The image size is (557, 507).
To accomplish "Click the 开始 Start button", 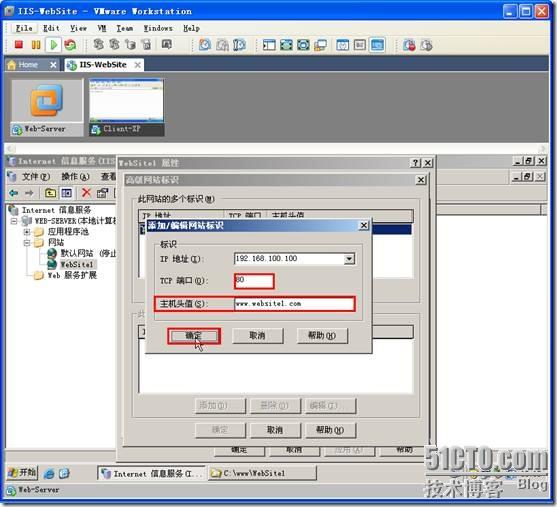I will [x=22, y=473].
